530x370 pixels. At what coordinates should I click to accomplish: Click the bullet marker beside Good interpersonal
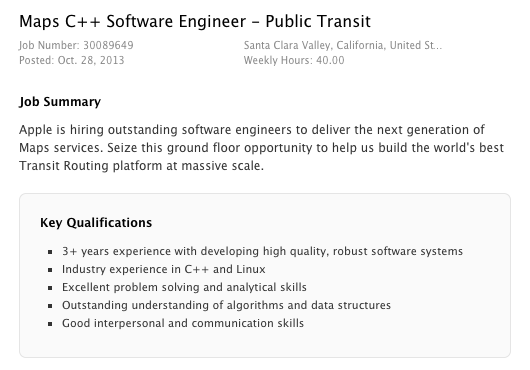click(x=50, y=324)
